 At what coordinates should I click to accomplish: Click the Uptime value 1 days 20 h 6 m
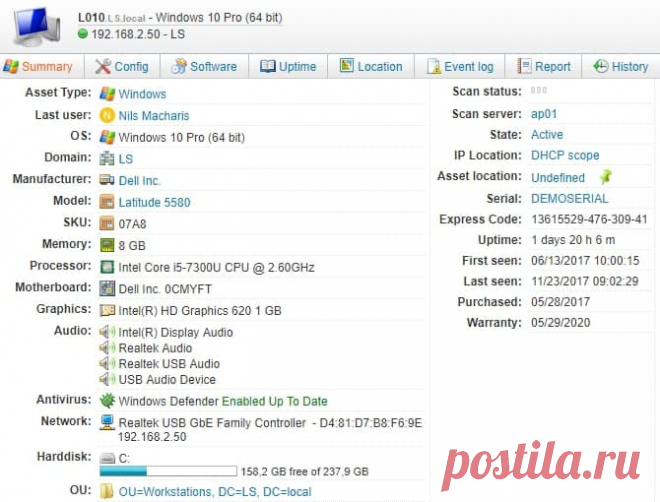(573, 240)
